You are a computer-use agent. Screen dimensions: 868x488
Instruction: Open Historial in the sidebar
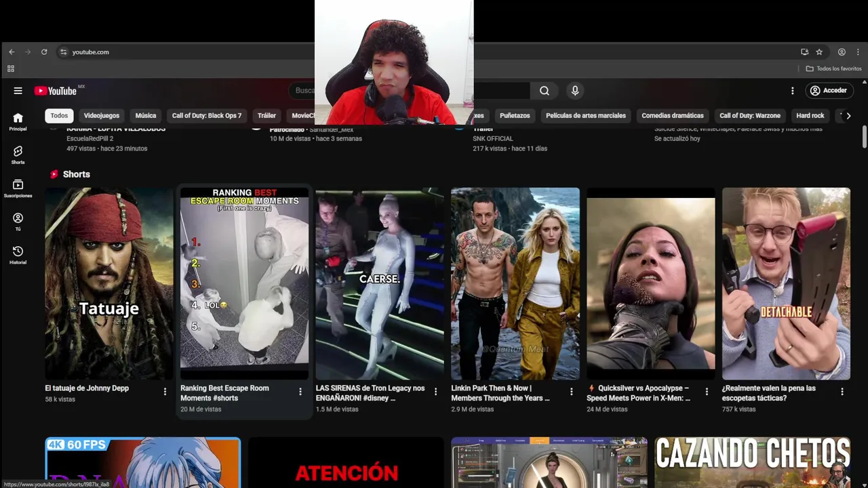click(18, 255)
